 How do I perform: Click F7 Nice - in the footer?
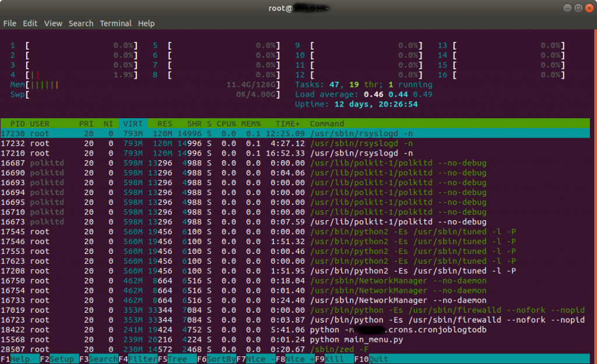tap(255, 359)
